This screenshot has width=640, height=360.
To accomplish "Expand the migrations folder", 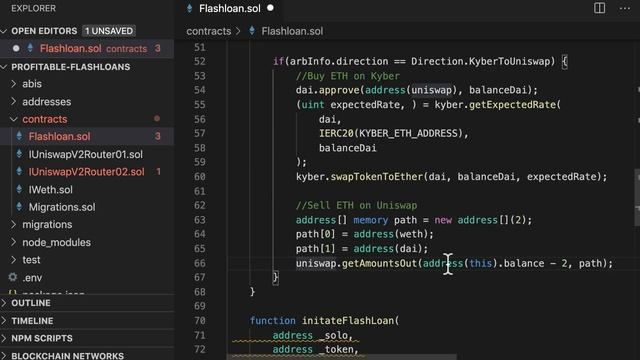I will click(x=47, y=224).
